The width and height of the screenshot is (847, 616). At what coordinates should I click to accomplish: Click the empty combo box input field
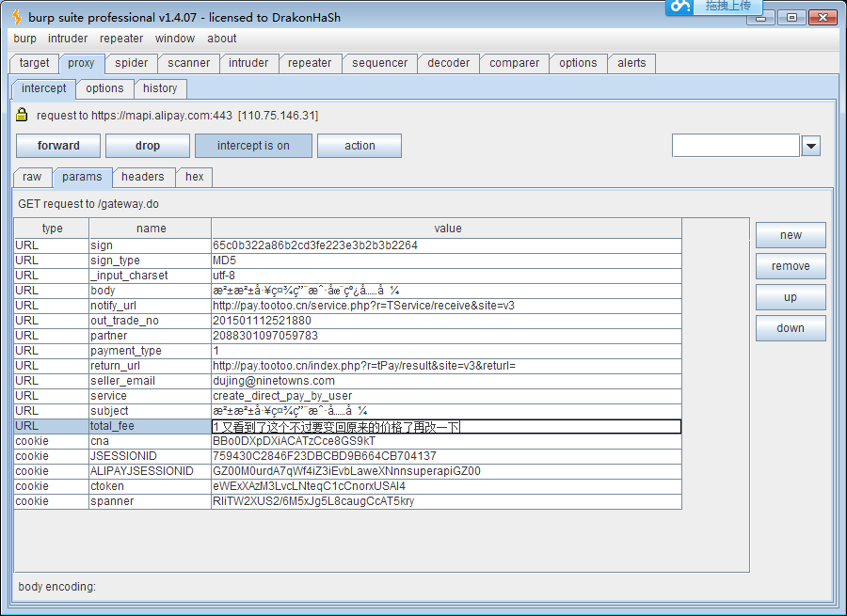(x=736, y=146)
